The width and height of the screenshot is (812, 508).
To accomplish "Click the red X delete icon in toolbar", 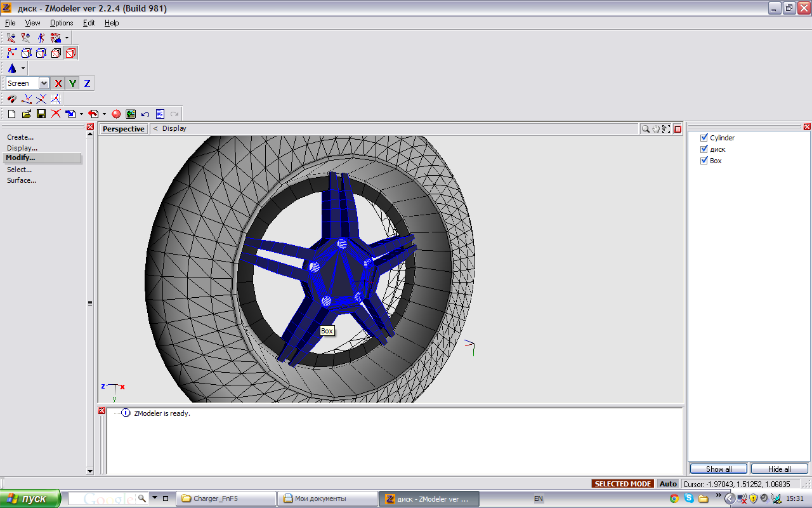I will (x=56, y=114).
